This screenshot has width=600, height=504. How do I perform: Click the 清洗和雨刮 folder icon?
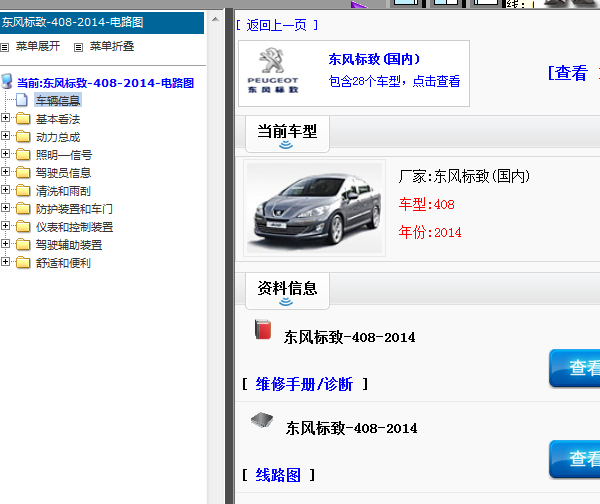(x=23, y=191)
